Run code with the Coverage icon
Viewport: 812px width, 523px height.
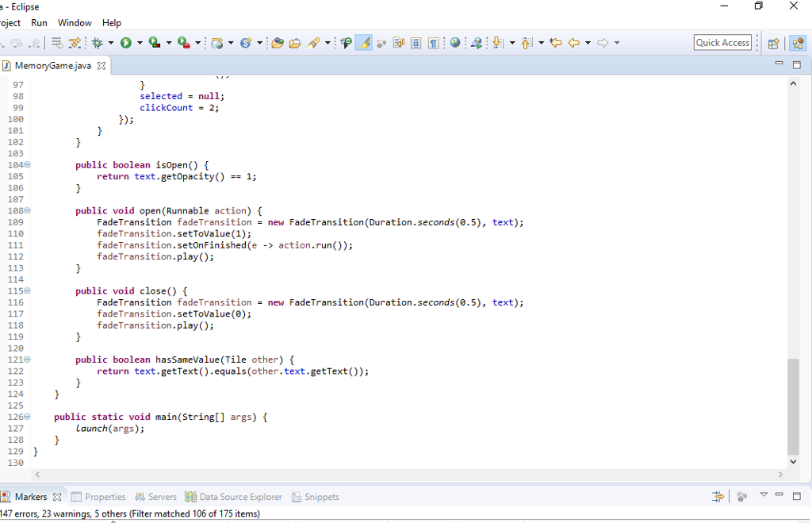(x=155, y=43)
